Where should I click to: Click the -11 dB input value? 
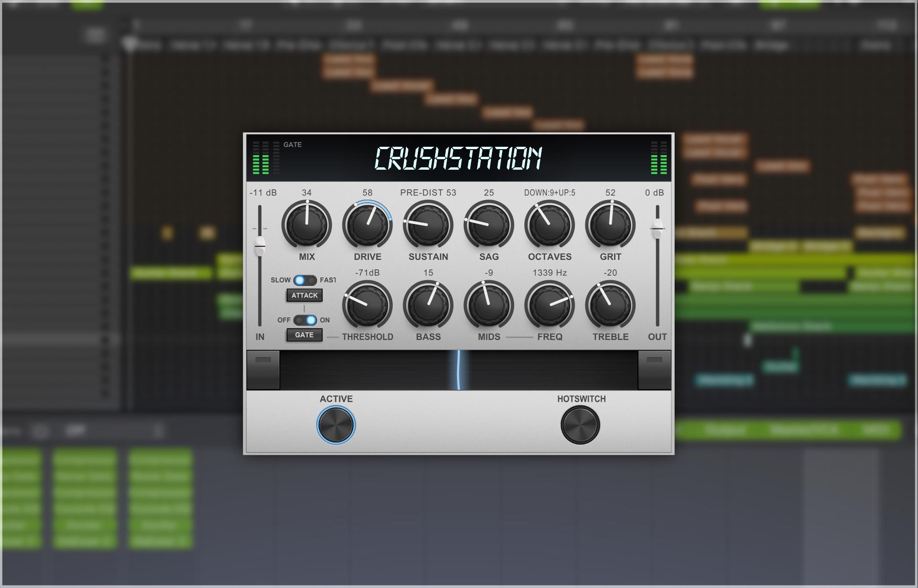tap(263, 193)
